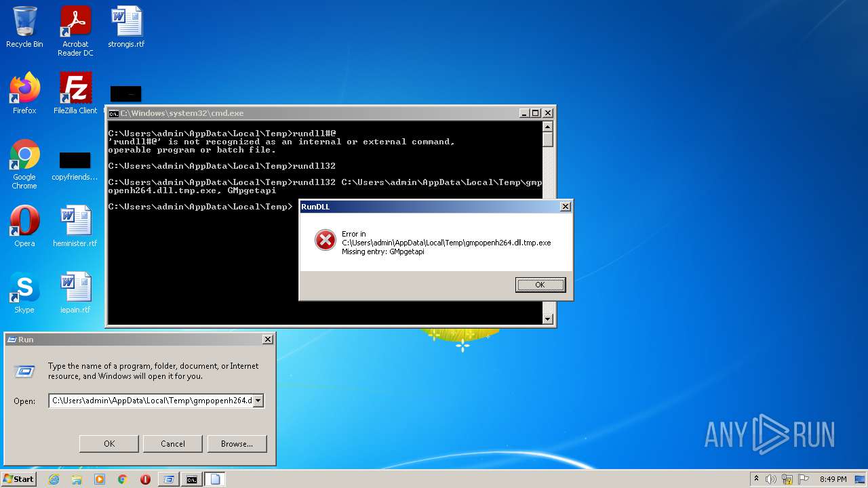Open Windows Media Player from the taskbar
The height and width of the screenshot is (488, 868).
[x=100, y=479]
